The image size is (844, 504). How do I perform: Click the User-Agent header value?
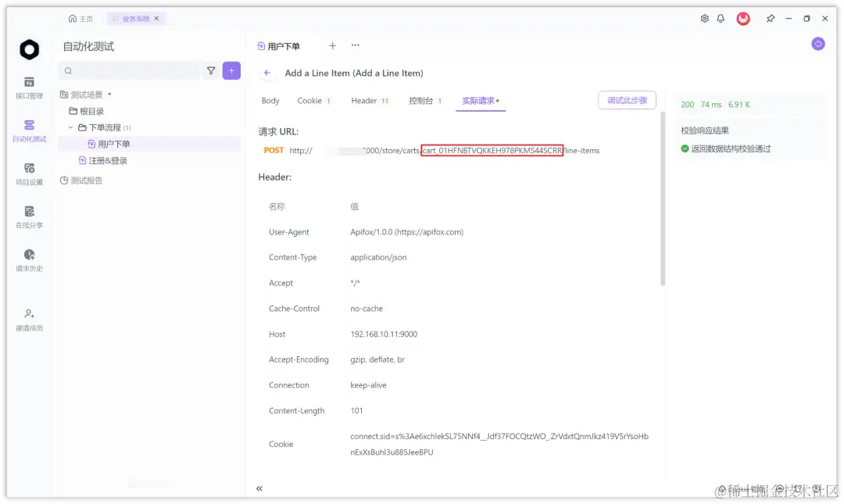click(x=407, y=232)
